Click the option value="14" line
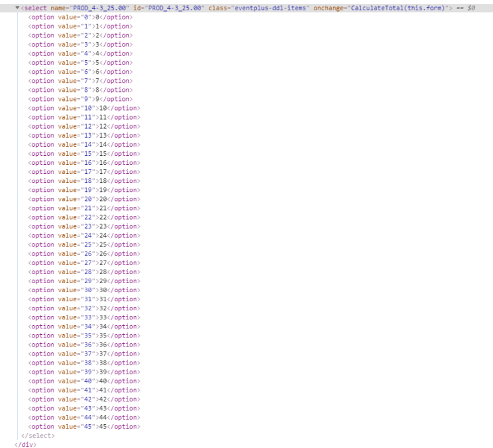This screenshot has width=493, height=448. coord(84,145)
